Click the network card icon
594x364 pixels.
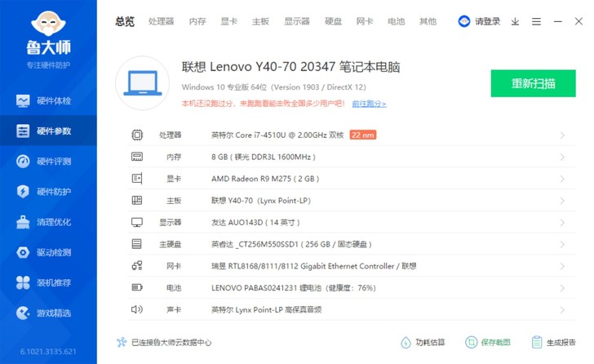tap(137, 265)
